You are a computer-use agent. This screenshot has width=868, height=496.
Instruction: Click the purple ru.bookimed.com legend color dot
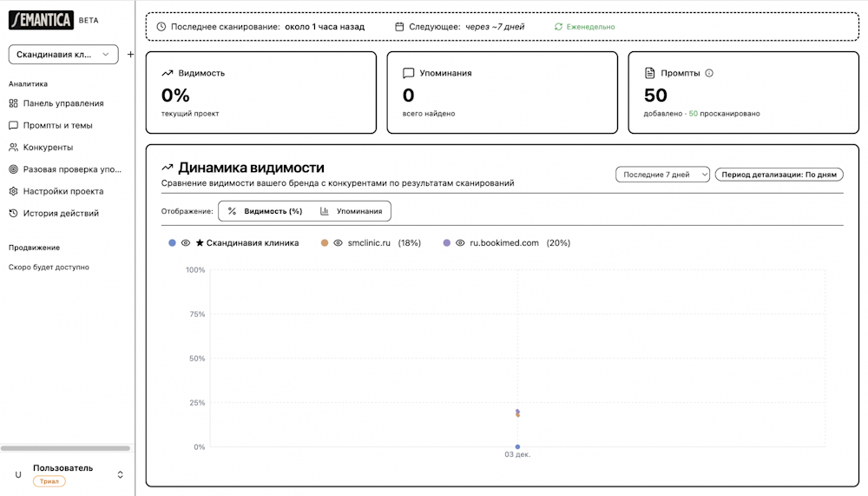coord(447,243)
